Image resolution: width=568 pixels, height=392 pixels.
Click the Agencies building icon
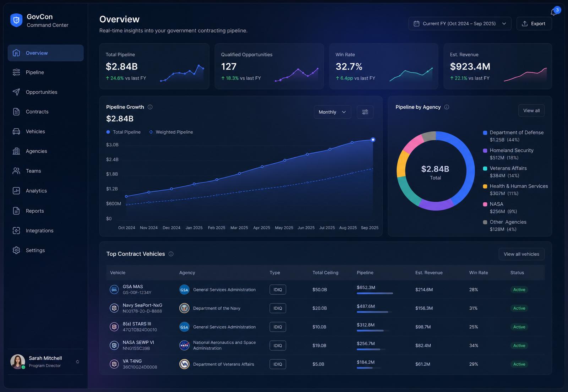tap(16, 151)
